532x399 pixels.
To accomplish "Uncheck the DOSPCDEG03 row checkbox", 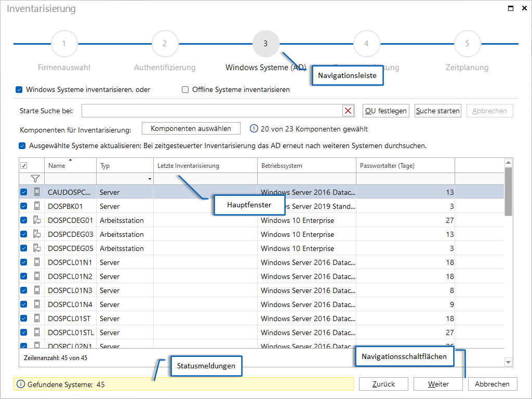I will click(24, 234).
